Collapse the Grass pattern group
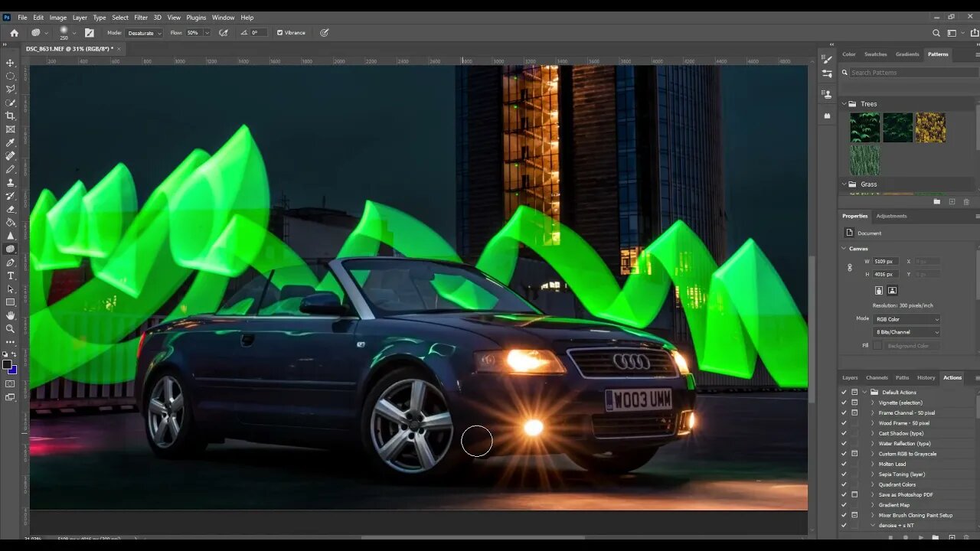980x551 pixels. pyautogui.click(x=844, y=184)
